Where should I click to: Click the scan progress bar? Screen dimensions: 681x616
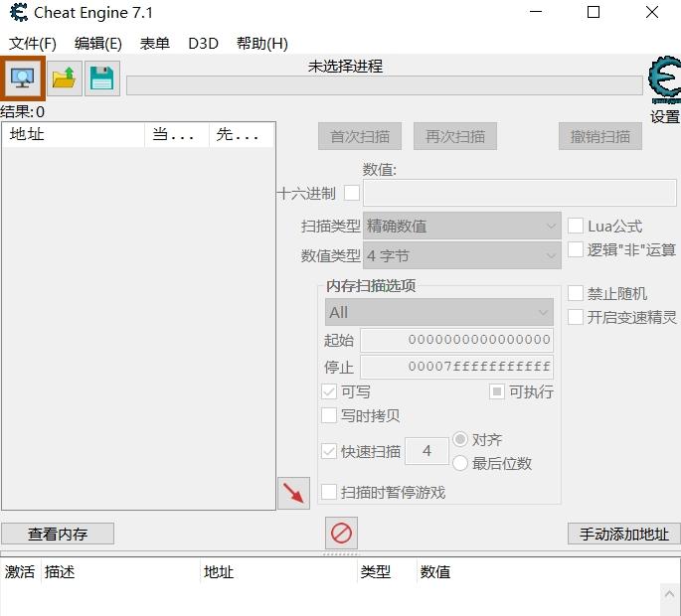point(385,85)
